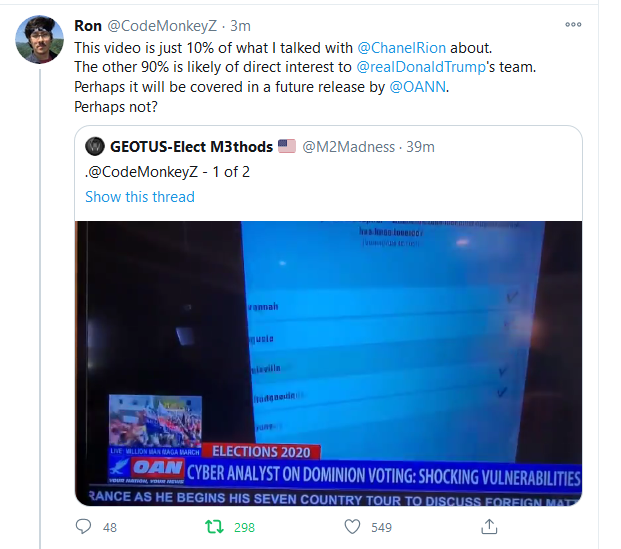The image size is (621, 549).
Task: Open the share upload icon
Action: click(489, 526)
